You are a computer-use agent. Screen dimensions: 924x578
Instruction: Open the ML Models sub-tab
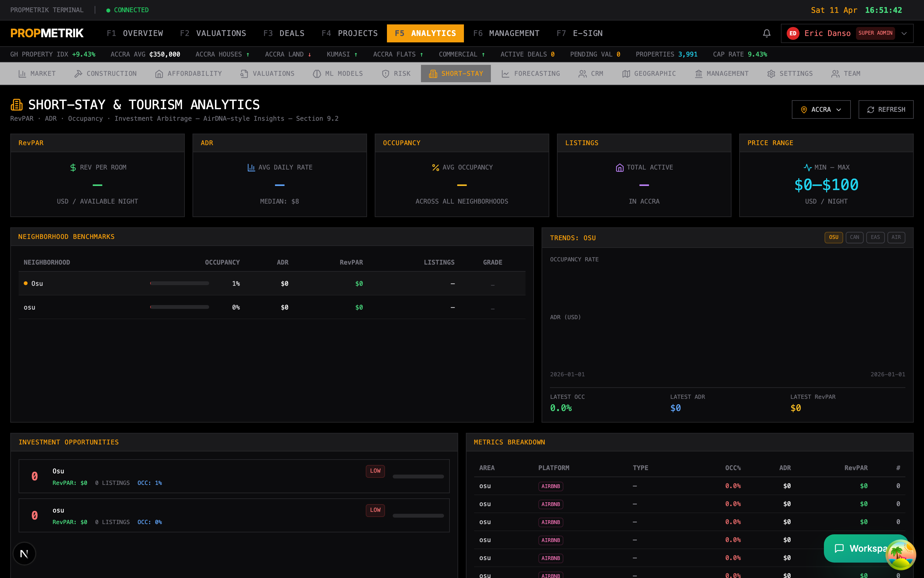pyautogui.click(x=338, y=74)
